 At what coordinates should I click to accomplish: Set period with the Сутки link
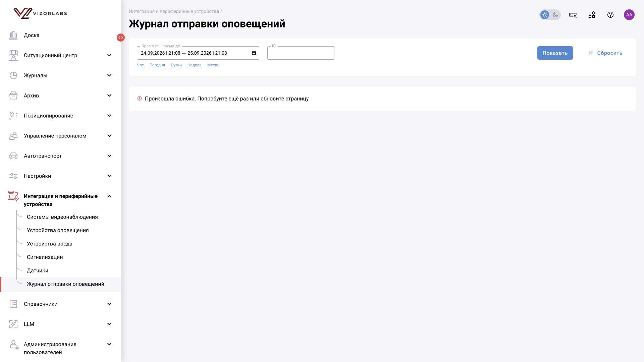click(176, 65)
